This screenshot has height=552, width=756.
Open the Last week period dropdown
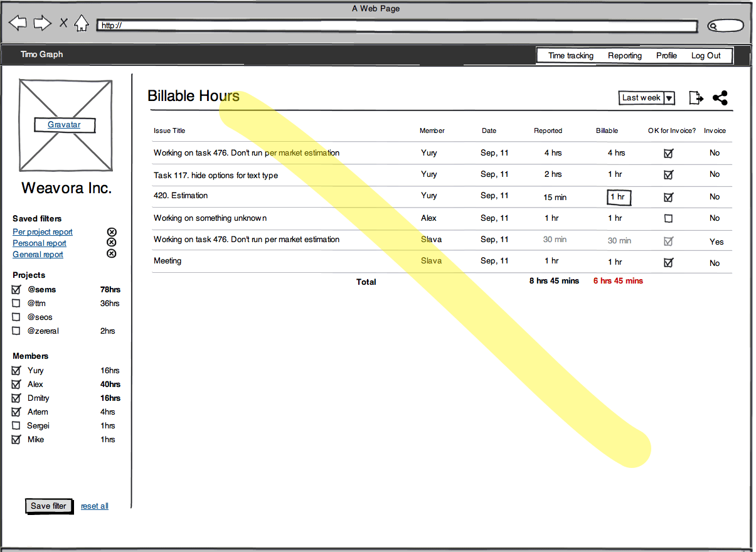pyautogui.click(x=647, y=98)
